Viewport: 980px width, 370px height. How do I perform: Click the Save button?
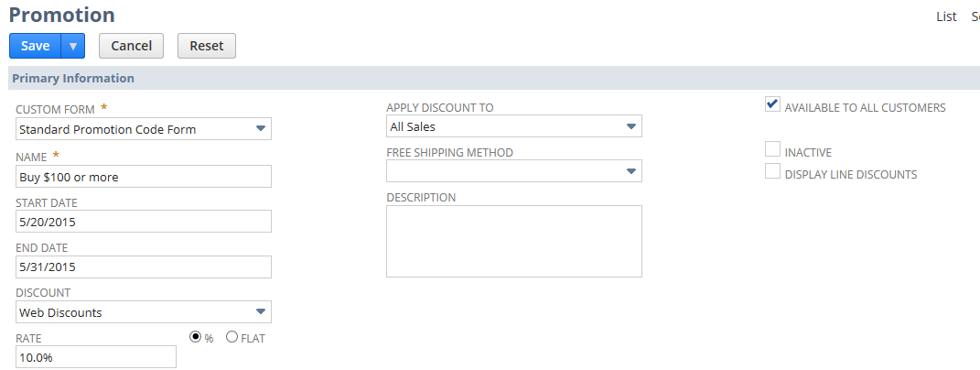click(36, 46)
